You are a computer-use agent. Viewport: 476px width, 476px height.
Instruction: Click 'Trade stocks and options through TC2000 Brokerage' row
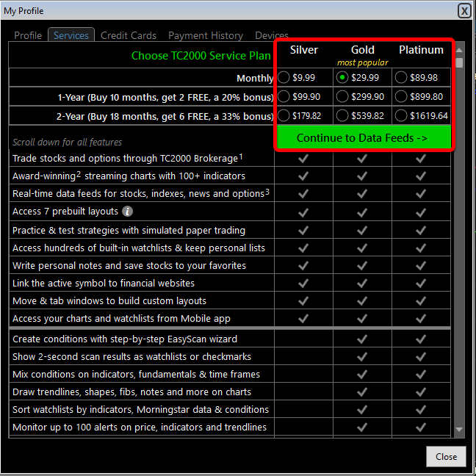(142, 158)
